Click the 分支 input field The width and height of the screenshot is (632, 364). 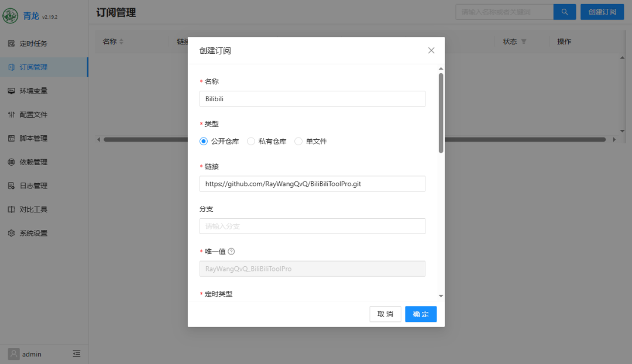(312, 226)
